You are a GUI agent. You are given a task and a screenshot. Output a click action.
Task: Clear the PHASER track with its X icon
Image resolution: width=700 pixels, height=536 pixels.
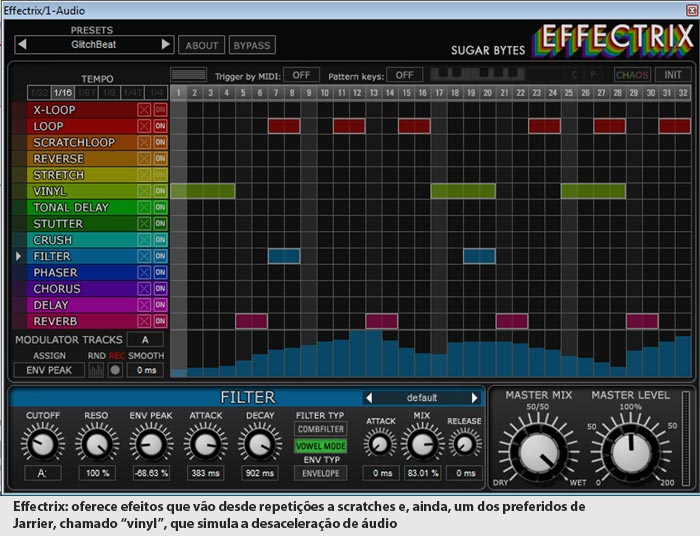coord(144,273)
